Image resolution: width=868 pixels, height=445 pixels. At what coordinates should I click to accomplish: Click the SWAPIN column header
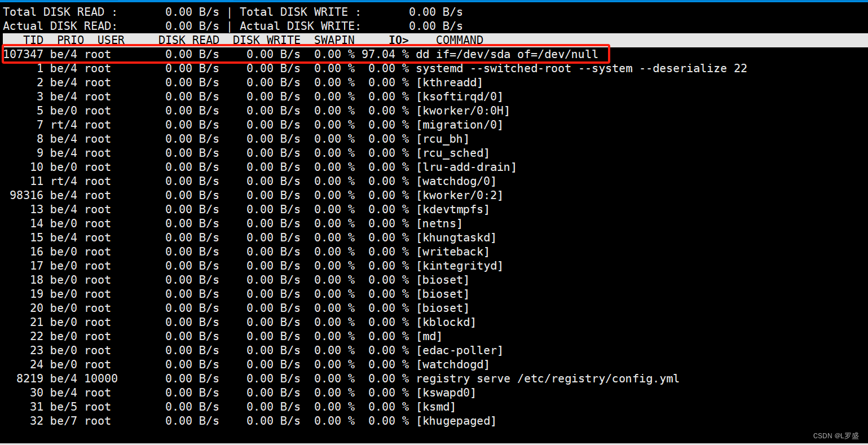tap(334, 40)
